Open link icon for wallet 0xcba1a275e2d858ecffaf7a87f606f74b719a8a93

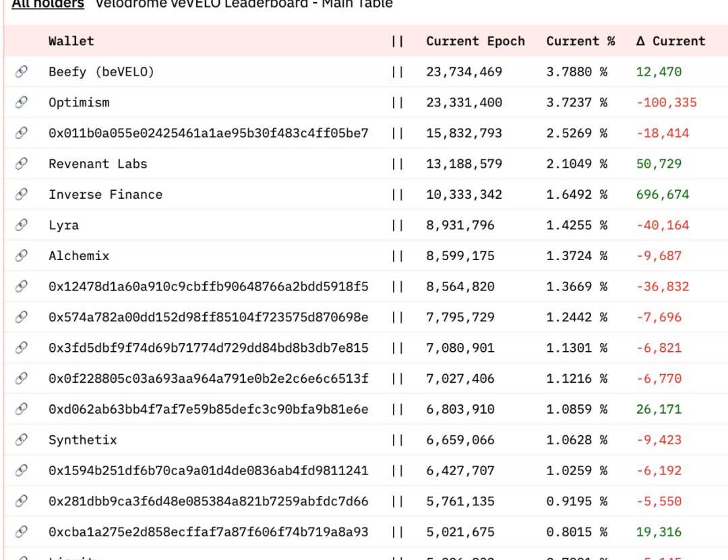[x=22, y=531]
